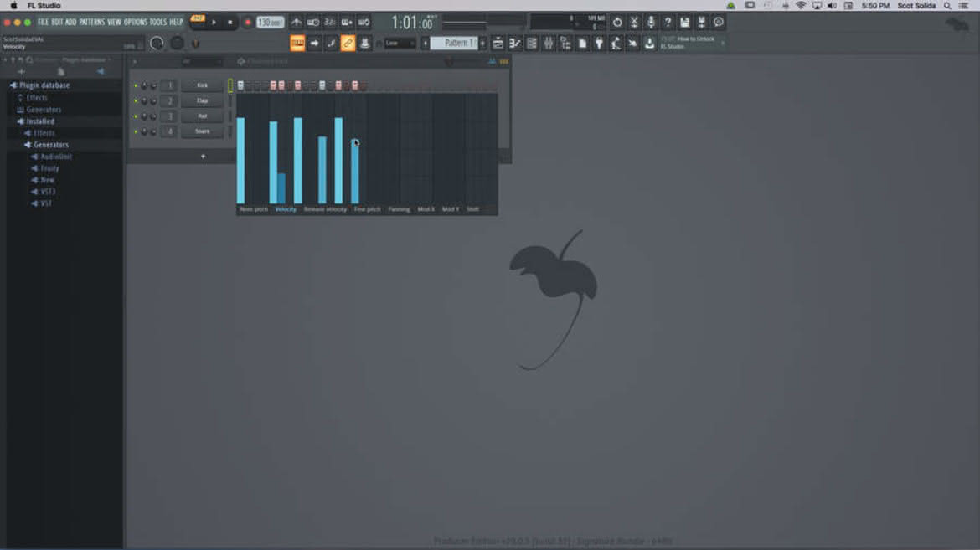Click the Stop transport button
Image resolution: width=980 pixels, height=550 pixels.
[230, 23]
